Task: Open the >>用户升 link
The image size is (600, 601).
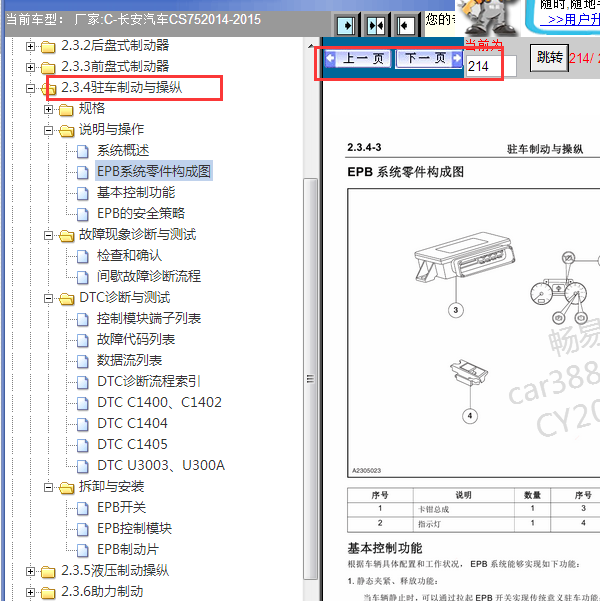Action: [x=570, y=19]
